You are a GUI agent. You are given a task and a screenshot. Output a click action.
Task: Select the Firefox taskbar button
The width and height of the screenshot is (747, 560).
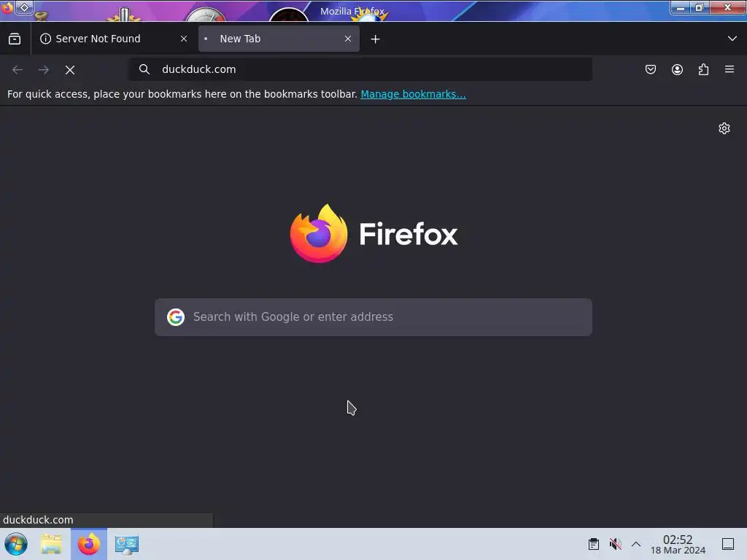[89, 544]
